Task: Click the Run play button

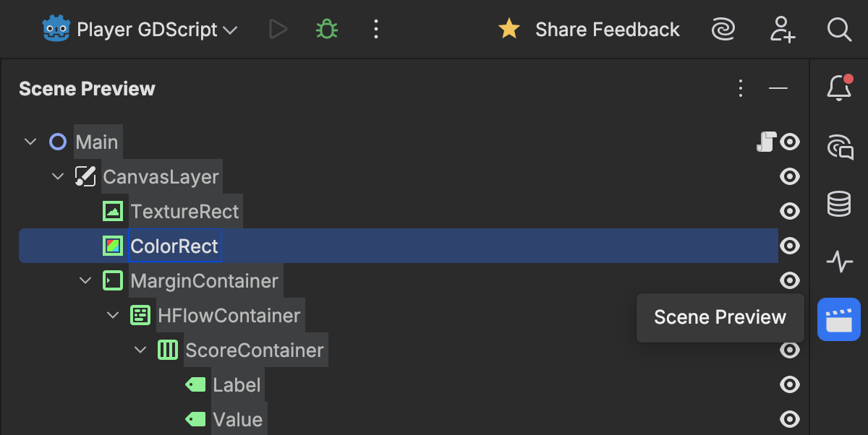Action: click(x=278, y=30)
